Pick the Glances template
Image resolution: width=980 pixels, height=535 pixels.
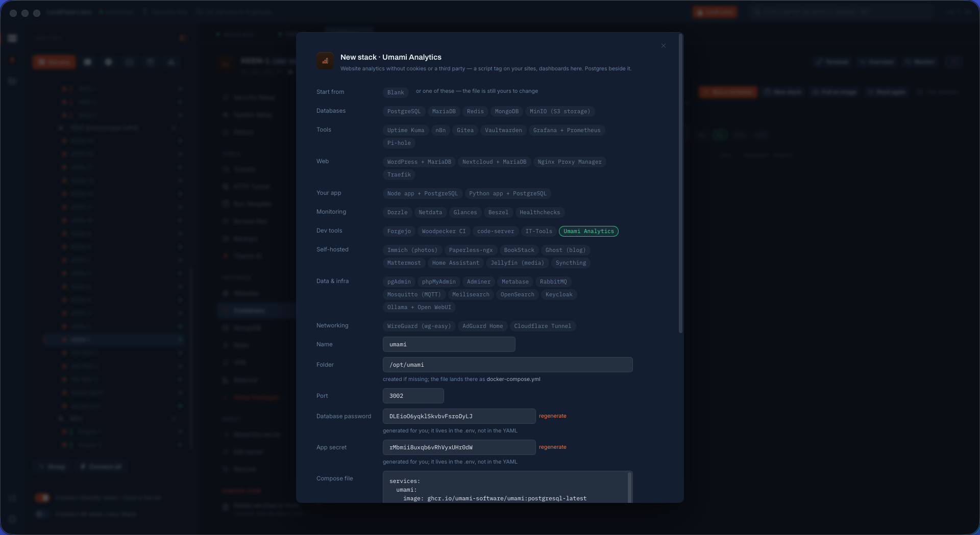465,212
